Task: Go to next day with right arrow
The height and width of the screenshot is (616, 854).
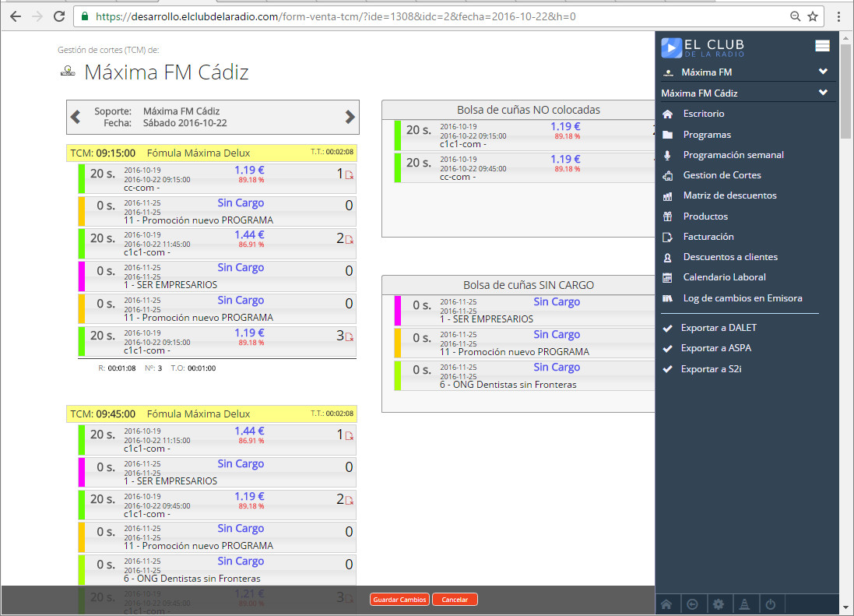Action: coord(350,117)
